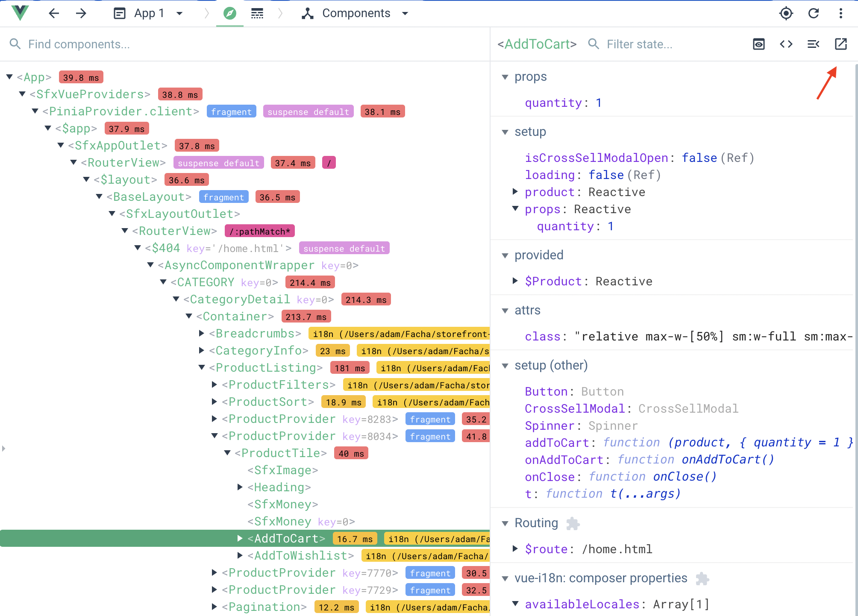Click the external link icon top-right
Viewport: 858px width, 616px height.
(840, 44)
